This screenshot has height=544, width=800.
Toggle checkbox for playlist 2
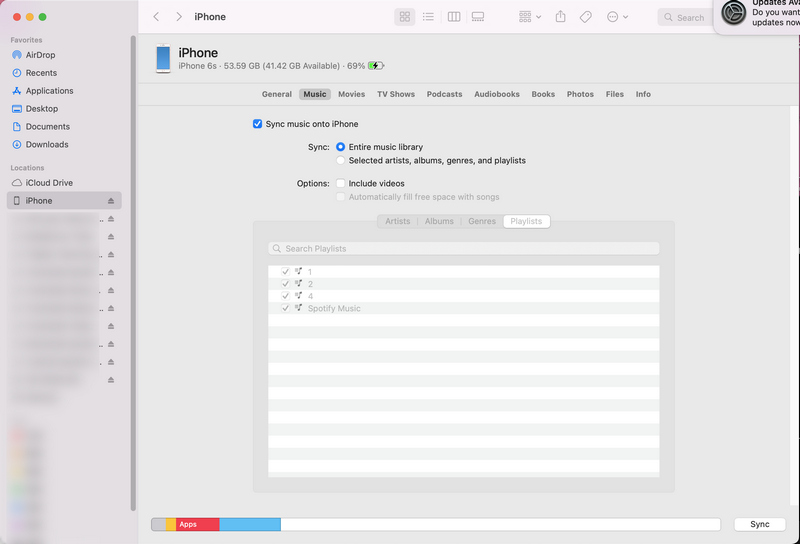point(285,284)
